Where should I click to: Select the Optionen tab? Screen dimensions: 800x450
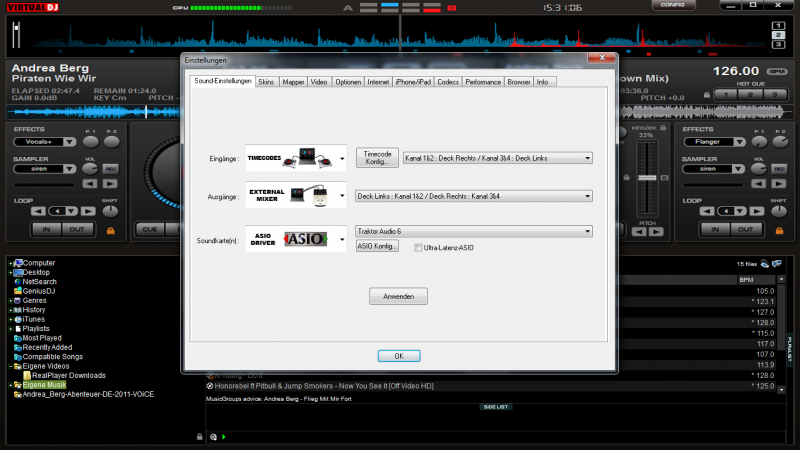(348, 82)
